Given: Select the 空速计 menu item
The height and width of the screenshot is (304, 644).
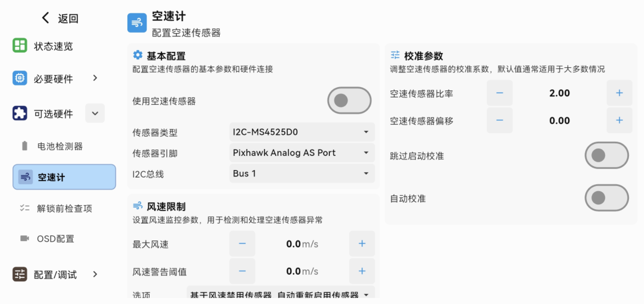Looking at the screenshot, I should coord(64,177).
